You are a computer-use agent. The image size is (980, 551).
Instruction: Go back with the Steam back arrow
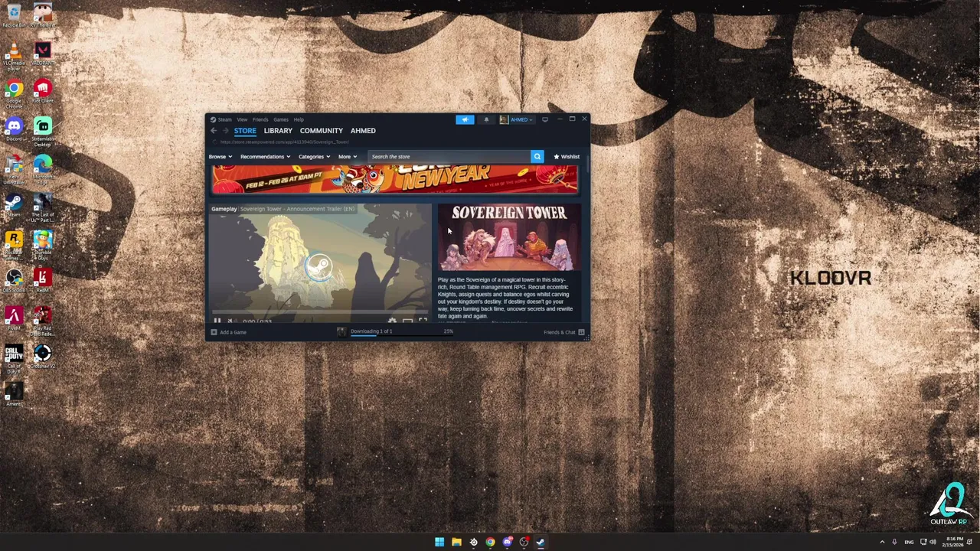coord(214,131)
